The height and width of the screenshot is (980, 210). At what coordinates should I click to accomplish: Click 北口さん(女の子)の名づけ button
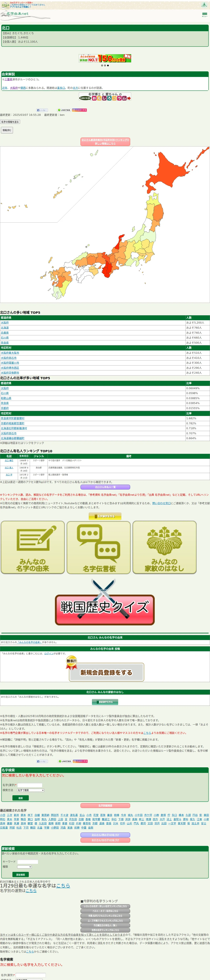click(x=105, y=840)
